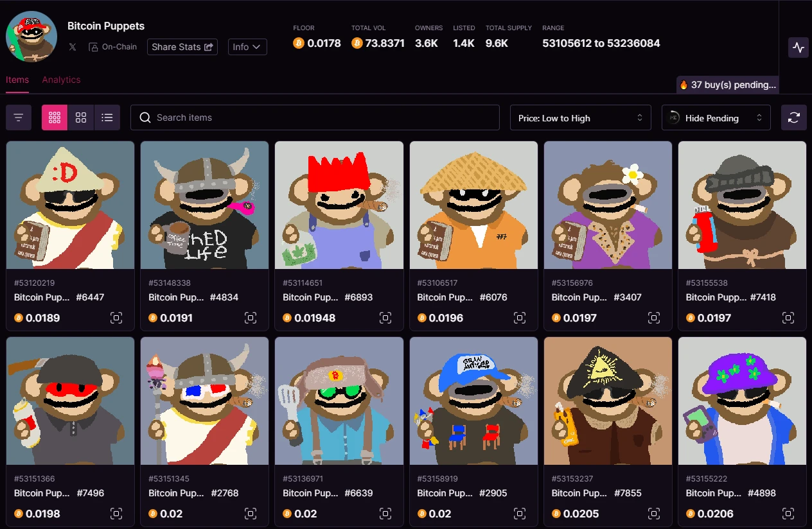Open the Hide Pending dropdown

coord(716,117)
